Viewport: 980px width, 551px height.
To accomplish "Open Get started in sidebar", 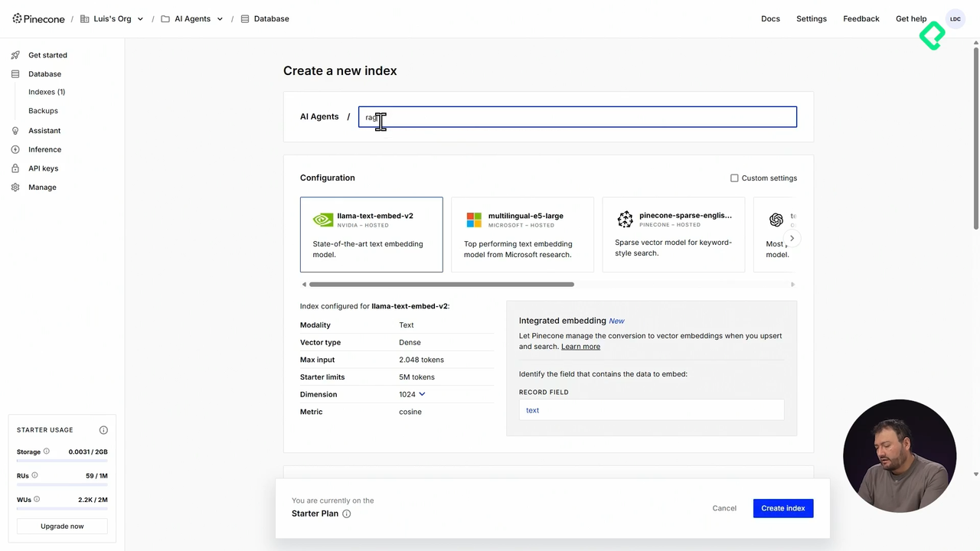I will point(47,55).
